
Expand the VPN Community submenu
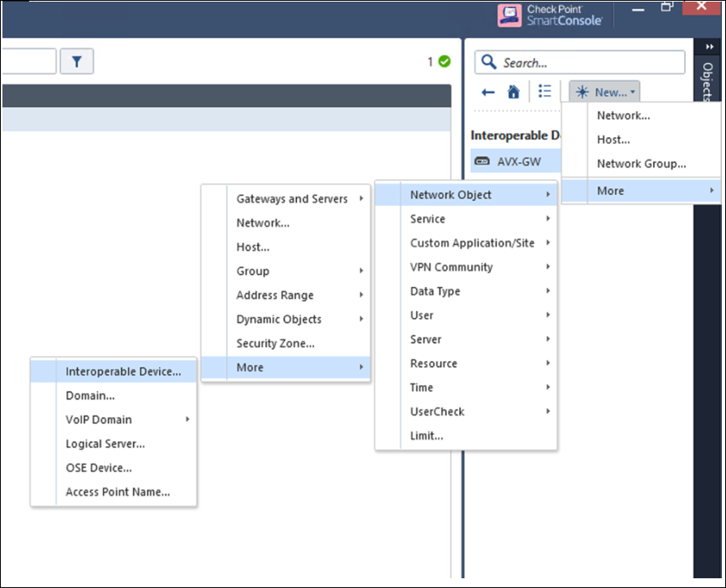click(451, 267)
